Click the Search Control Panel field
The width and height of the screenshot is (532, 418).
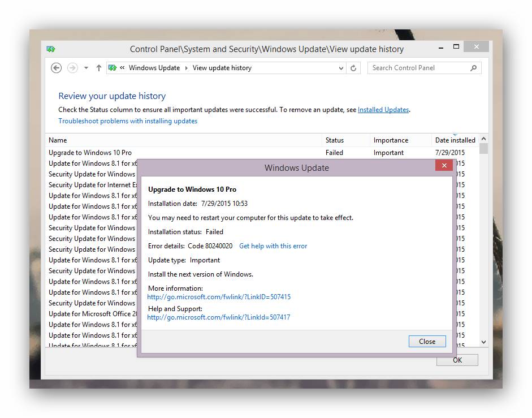(418, 68)
